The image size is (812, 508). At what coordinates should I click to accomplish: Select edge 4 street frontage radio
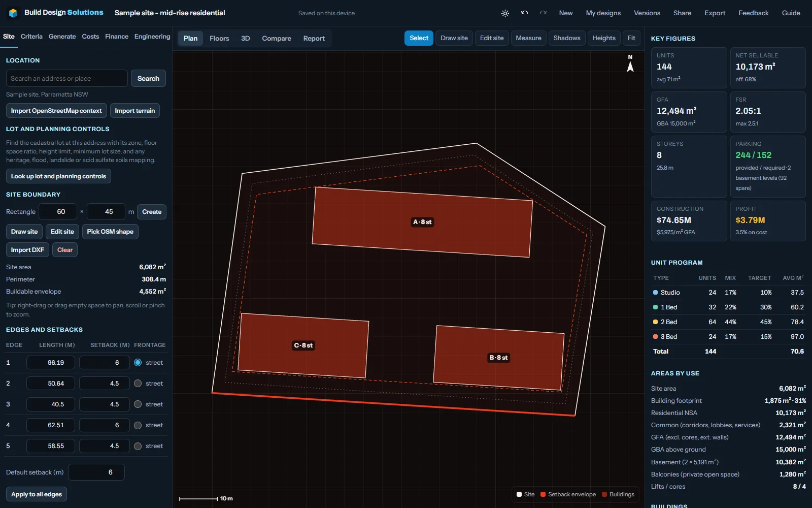point(138,425)
